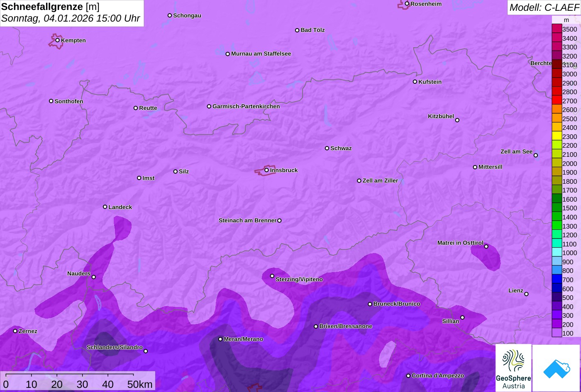Click the 20 on the scale bar
The image size is (581, 392).
[x=57, y=384]
